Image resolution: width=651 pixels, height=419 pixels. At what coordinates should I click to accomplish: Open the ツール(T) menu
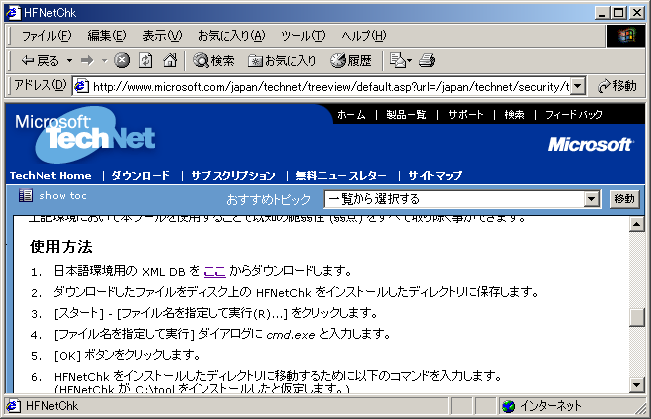point(303,36)
